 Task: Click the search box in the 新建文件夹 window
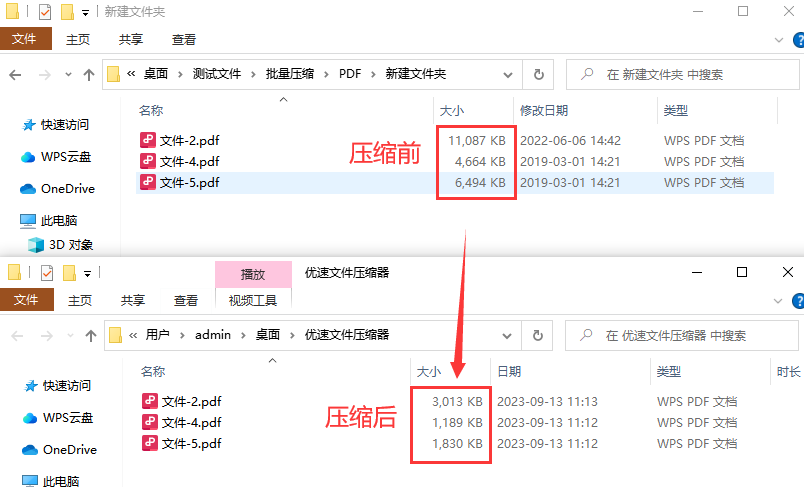[x=683, y=75]
